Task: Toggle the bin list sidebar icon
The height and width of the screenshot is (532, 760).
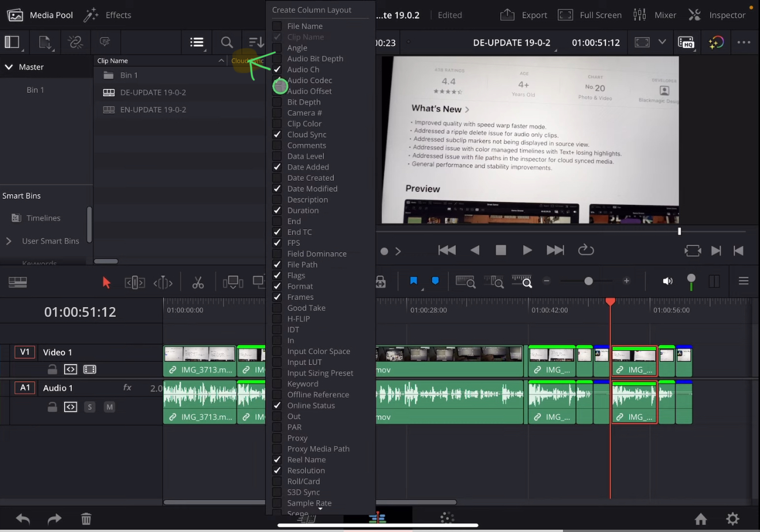Action: coord(12,42)
